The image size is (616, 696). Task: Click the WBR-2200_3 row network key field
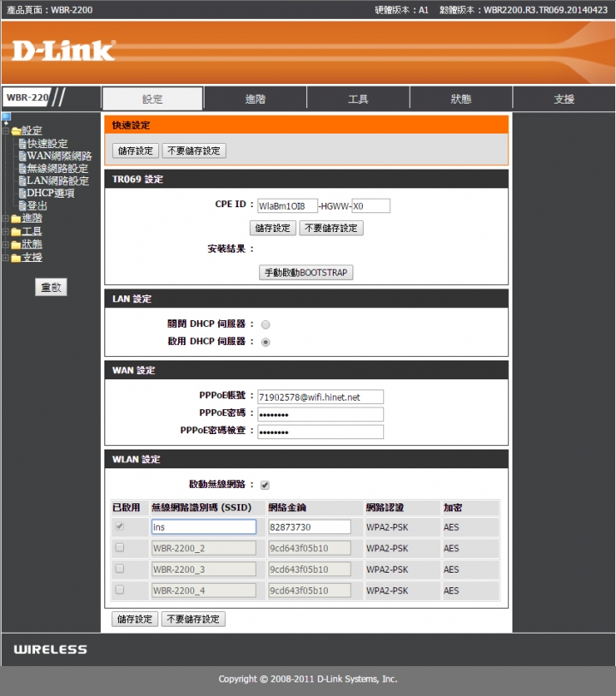tap(310, 569)
